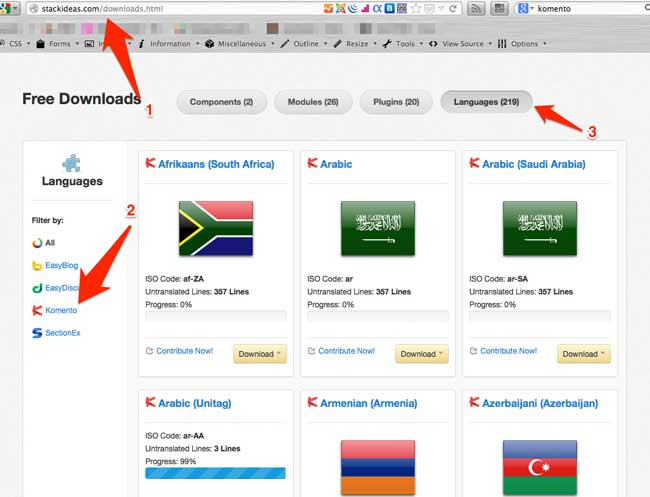Open the Download dropdown for Arabic (Saudi Arabia)
Screen dimensions: 650x497
pos(584,354)
